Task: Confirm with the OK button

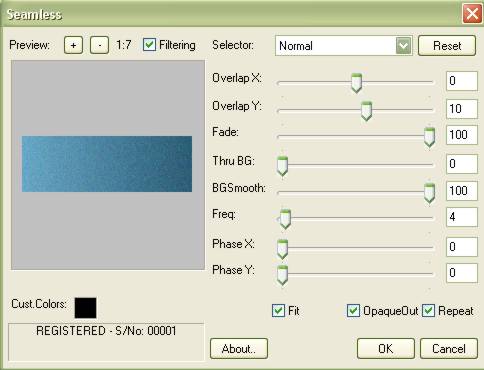Action: (x=386, y=349)
